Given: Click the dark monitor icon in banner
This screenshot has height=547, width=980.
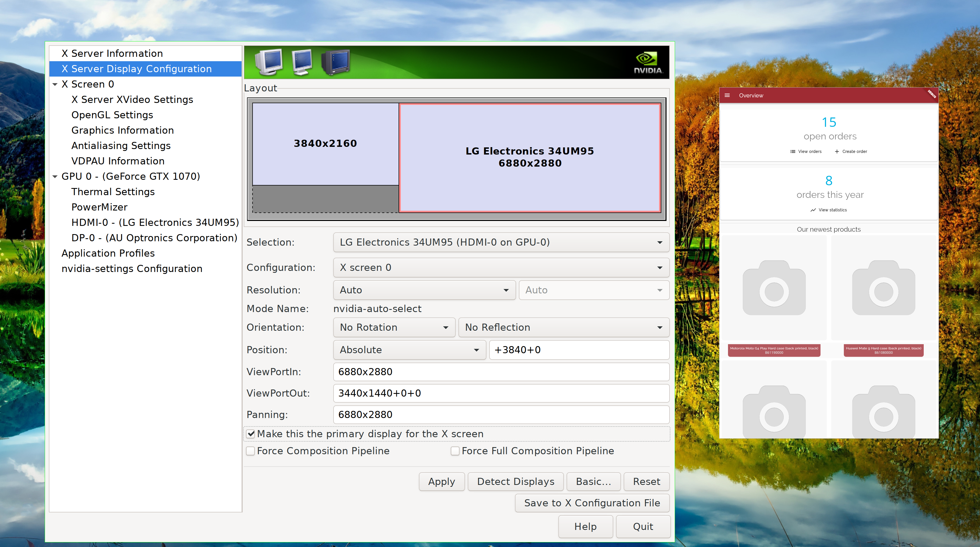Looking at the screenshot, I should tap(335, 62).
